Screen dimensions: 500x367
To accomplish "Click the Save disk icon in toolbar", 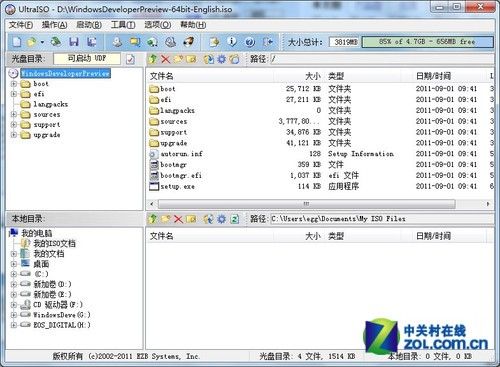I will 74,42.
